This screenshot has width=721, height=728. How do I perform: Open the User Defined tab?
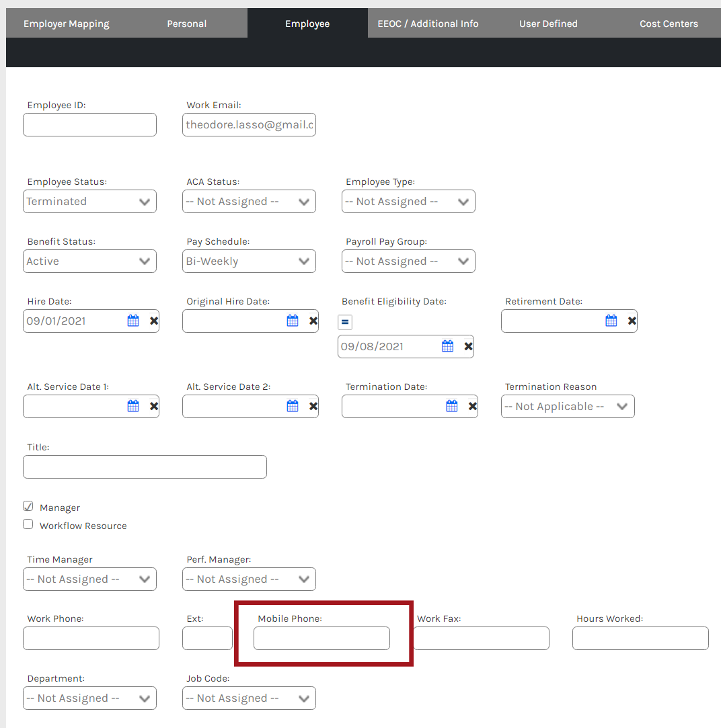tap(548, 24)
